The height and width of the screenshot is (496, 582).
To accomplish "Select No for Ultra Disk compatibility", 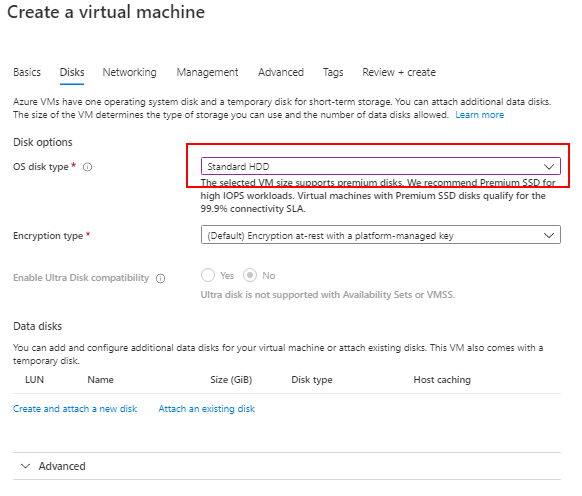I will click(250, 275).
